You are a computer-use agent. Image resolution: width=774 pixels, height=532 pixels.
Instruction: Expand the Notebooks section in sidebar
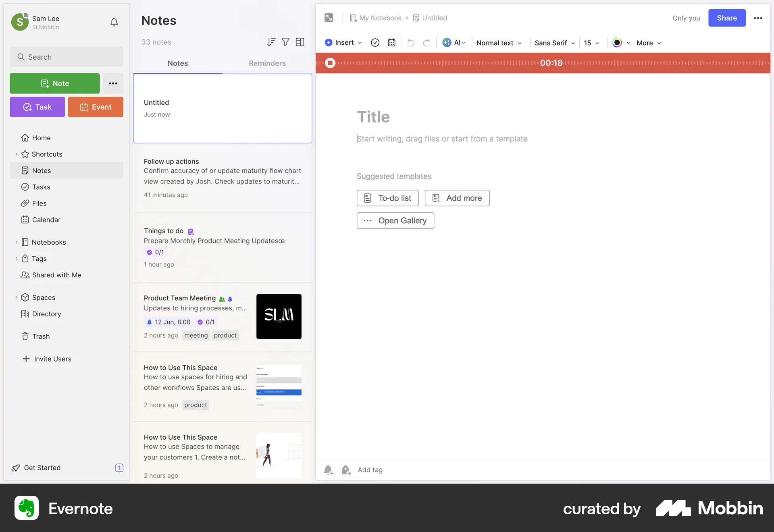point(16,242)
